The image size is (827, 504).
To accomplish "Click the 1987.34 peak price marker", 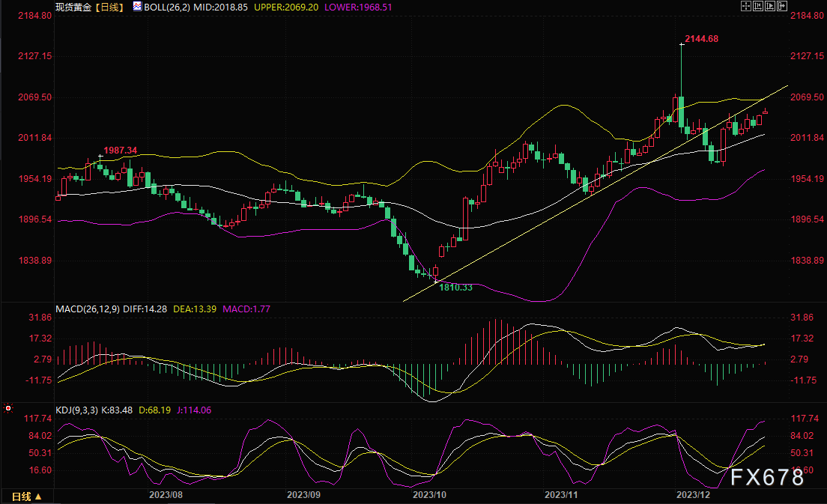I will point(121,151).
